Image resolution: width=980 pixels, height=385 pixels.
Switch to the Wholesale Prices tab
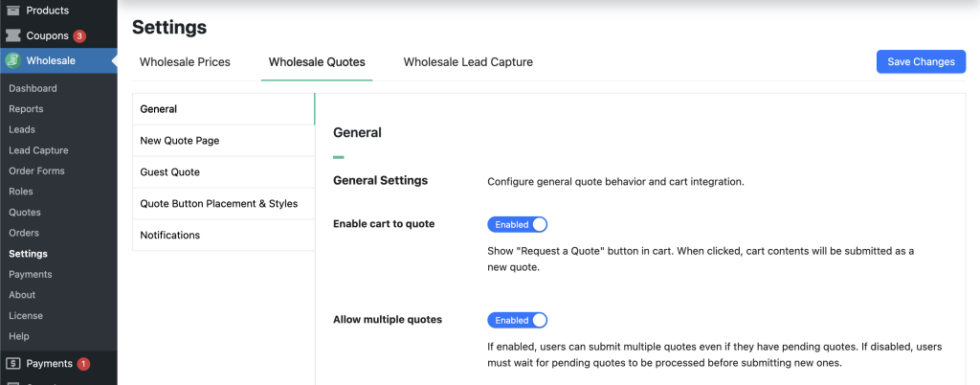185,62
